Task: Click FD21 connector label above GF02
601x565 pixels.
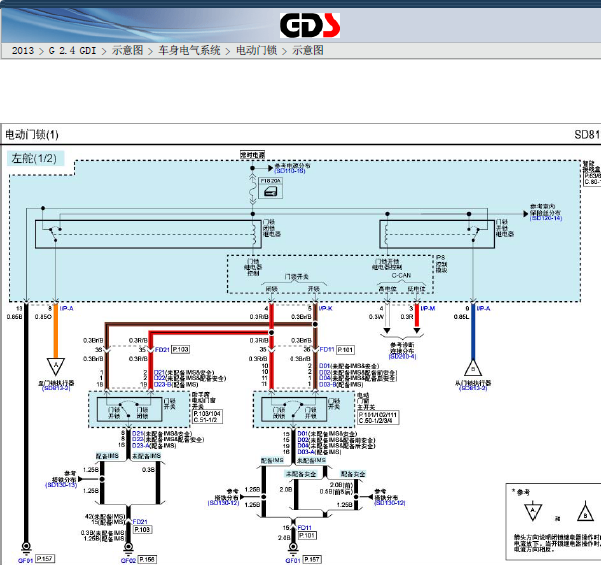Action: (140, 522)
